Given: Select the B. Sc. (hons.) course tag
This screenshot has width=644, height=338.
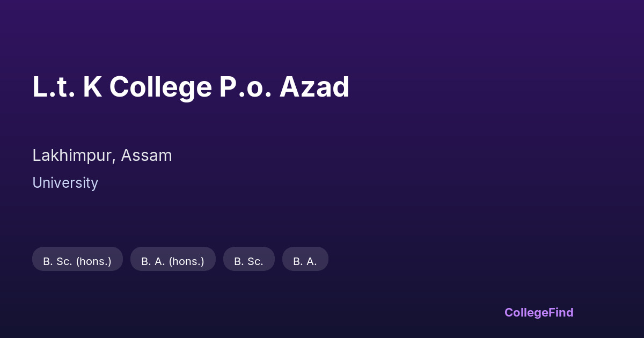Looking at the screenshot, I should coord(77,261).
